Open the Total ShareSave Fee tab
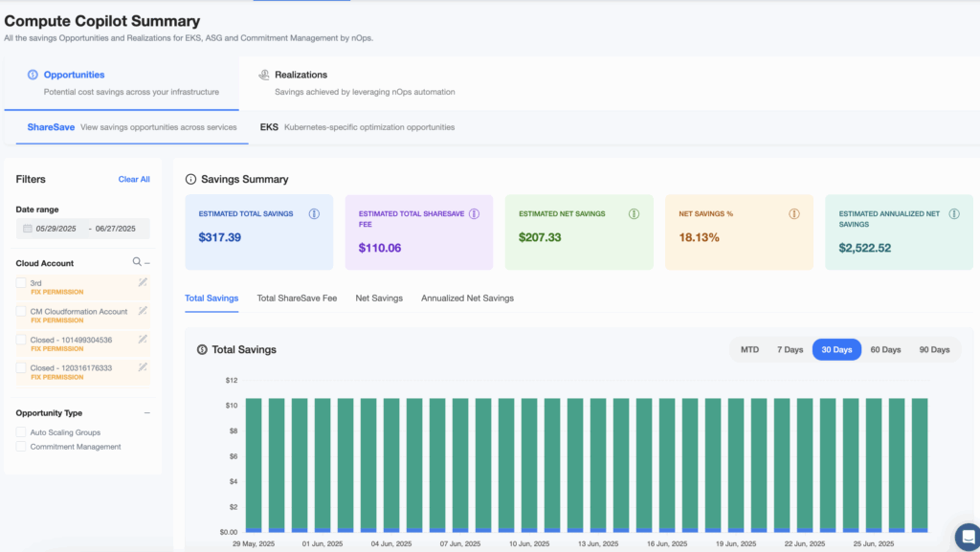 (x=297, y=298)
